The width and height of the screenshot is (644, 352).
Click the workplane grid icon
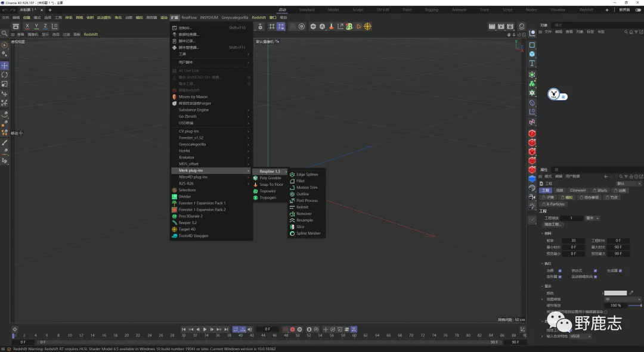(x=272, y=26)
